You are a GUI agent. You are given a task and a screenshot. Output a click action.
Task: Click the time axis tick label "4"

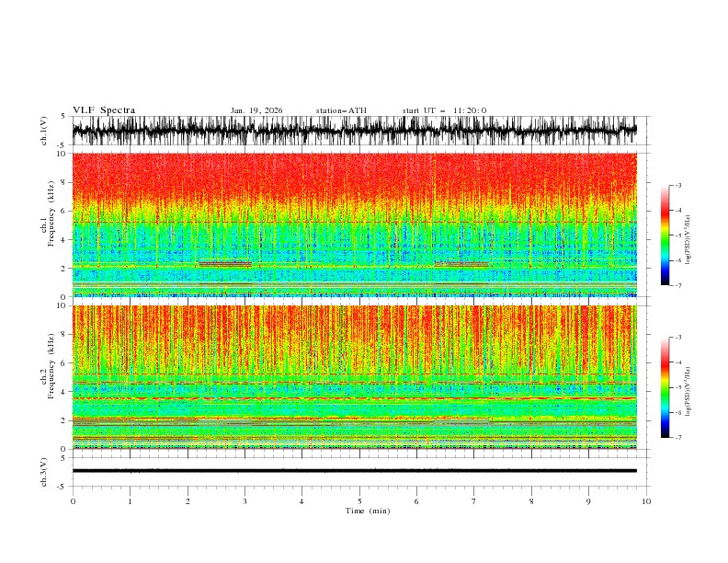click(x=301, y=501)
